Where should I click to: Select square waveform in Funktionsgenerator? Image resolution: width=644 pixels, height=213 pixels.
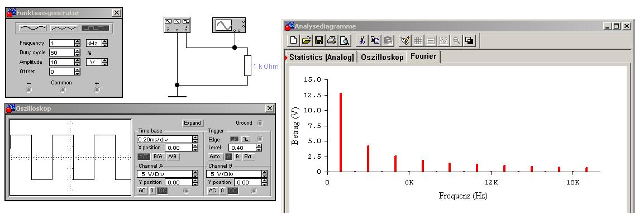coord(96,29)
